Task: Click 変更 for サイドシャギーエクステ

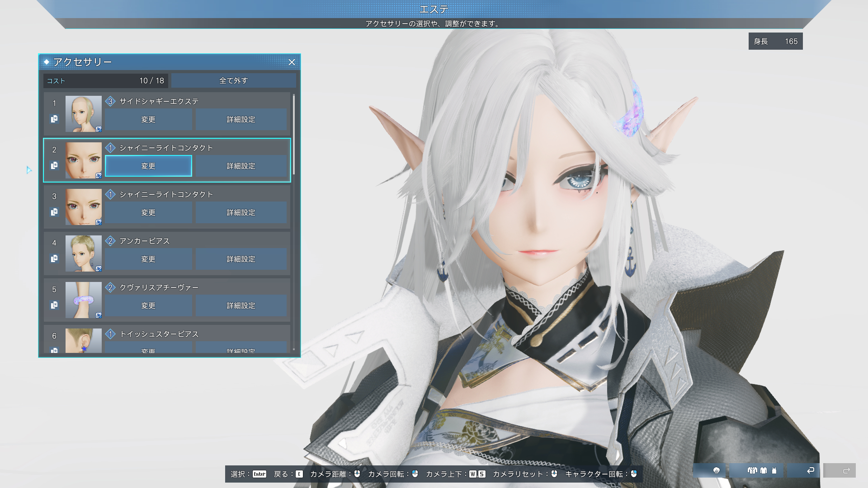Action: tap(148, 119)
